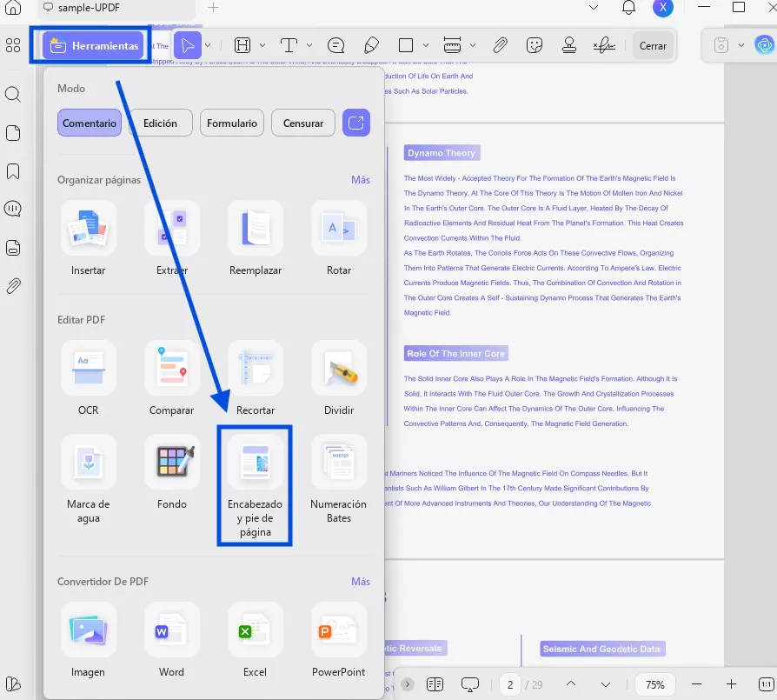Select the rectangle shape tool
The height and width of the screenshot is (700, 777).
point(406,45)
